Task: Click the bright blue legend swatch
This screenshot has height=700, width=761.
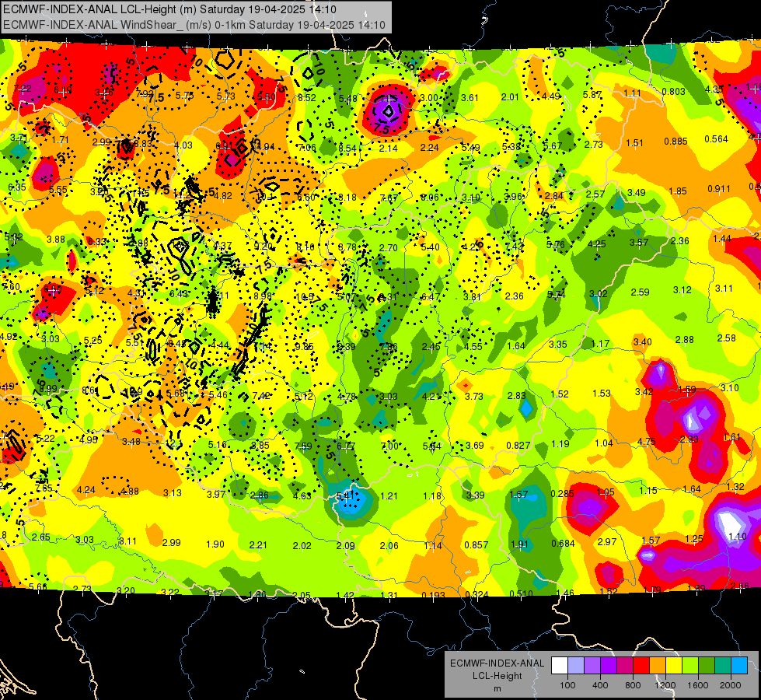Action: [x=740, y=666]
